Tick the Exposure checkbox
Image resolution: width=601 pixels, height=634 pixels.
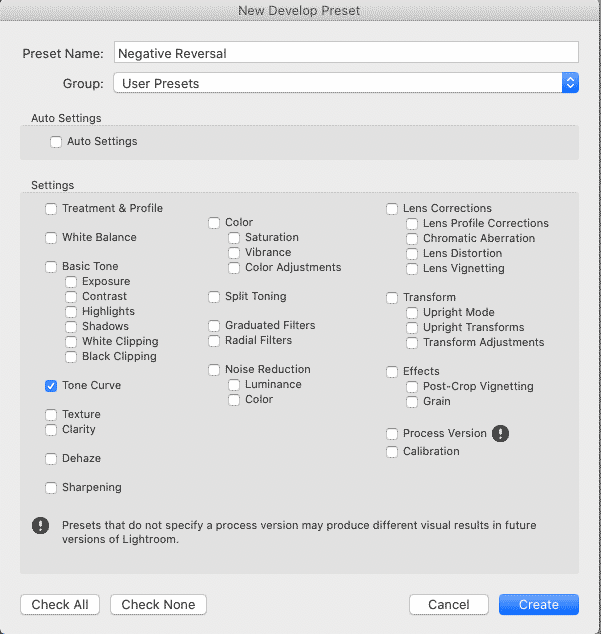(x=71, y=282)
